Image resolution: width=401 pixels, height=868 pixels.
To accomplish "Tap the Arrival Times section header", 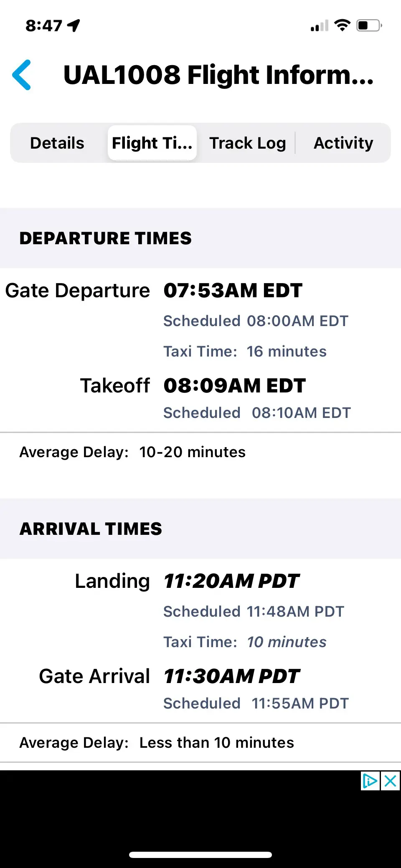I will [x=91, y=529].
